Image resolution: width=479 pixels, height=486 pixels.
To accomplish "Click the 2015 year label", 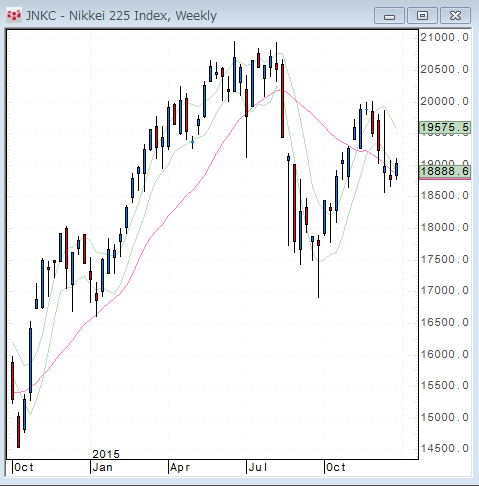I will [106, 454].
